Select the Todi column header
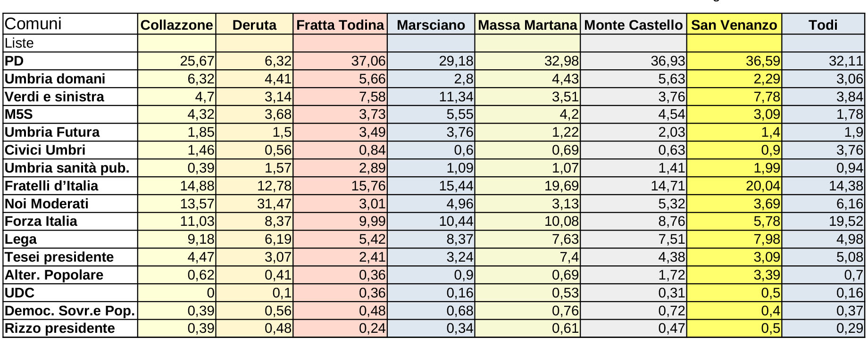 pos(823,25)
